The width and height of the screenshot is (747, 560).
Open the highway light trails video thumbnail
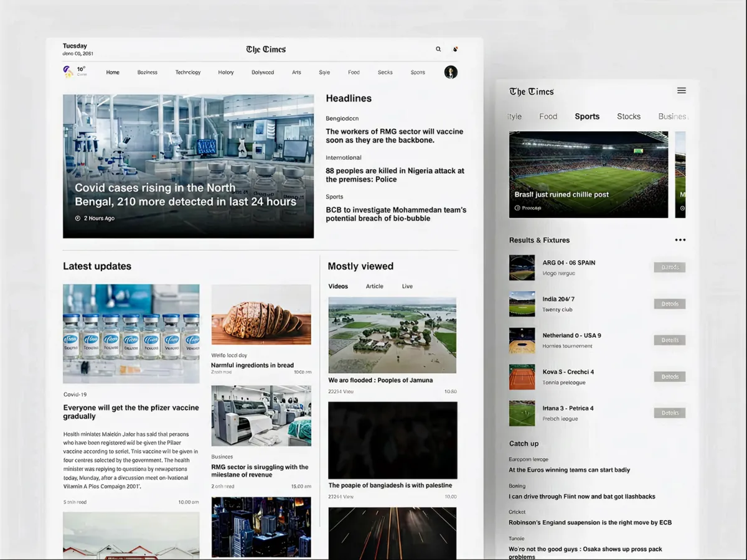[x=392, y=533]
